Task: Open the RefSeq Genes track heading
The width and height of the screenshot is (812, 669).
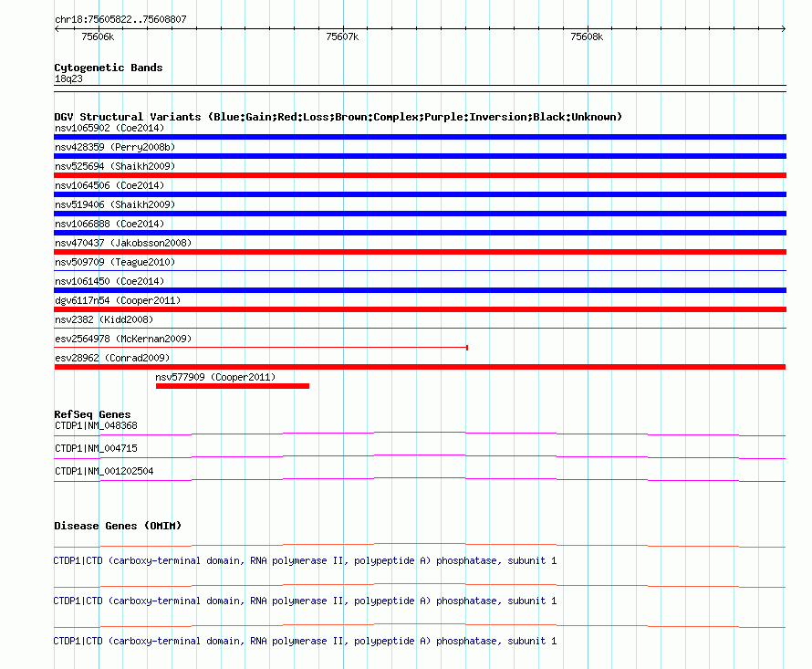Action: click(x=92, y=414)
